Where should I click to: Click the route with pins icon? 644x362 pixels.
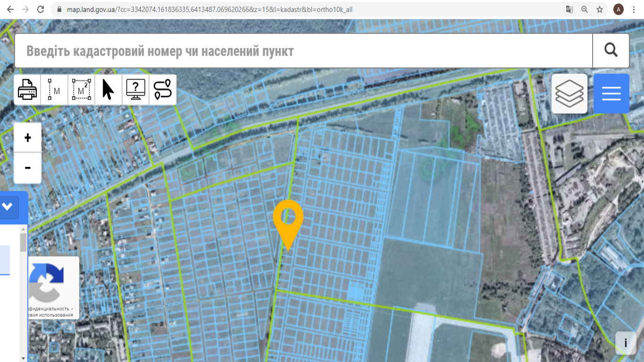click(163, 90)
